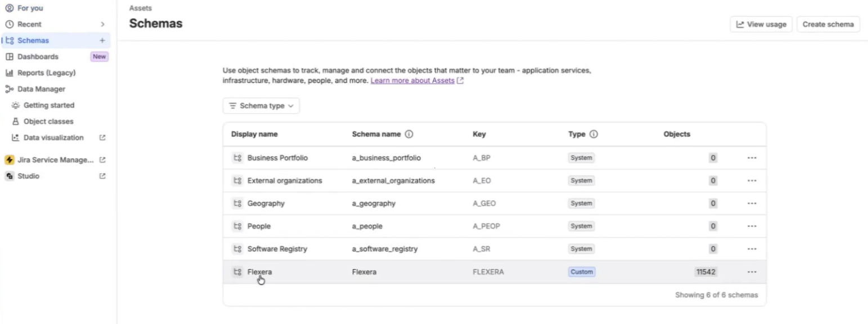Screen dimensions: 868x324
Task: Open the Flexera schema link
Action: coord(259,272)
